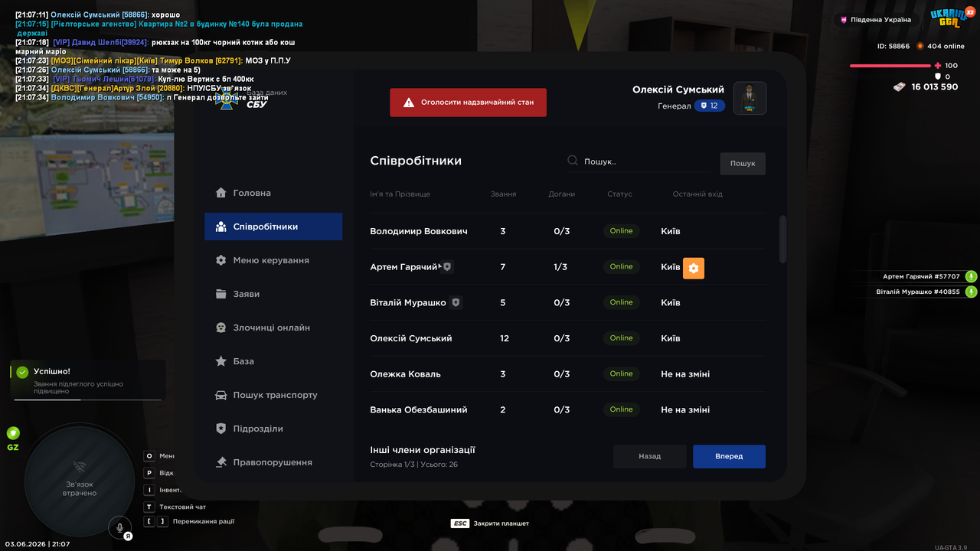The image size is (980, 551).
Task: Click the Інші члени організації heading
Action: click(423, 450)
